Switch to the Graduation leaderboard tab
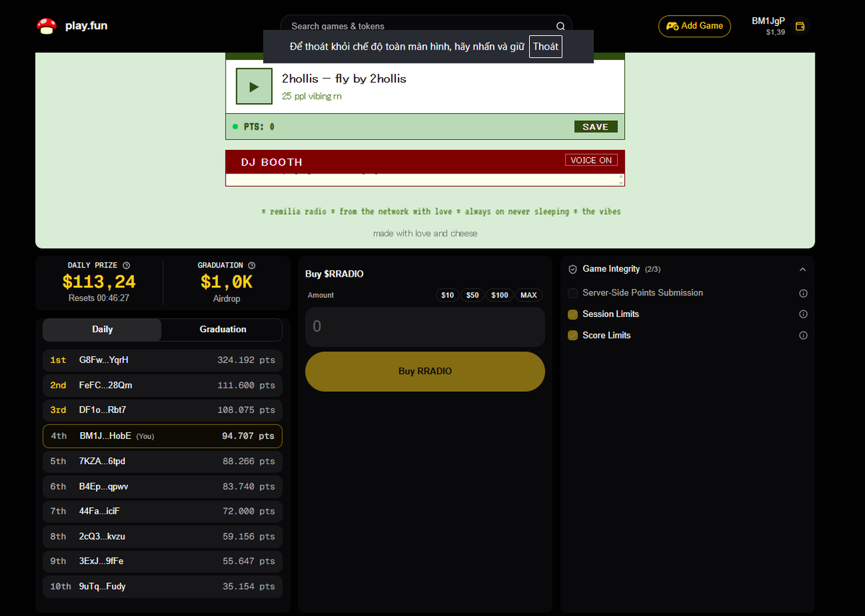The height and width of the screenshot is (616, 865). (x=223, y=329)
